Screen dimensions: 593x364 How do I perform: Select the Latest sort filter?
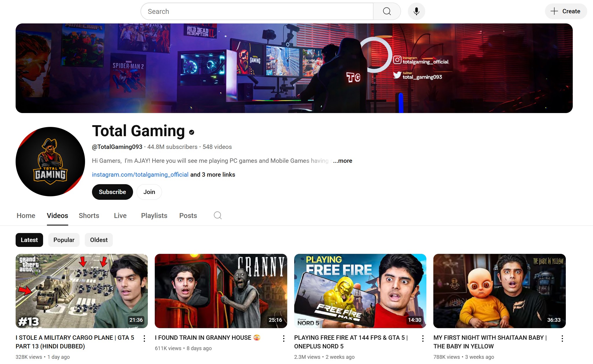(x=29, y=240)
